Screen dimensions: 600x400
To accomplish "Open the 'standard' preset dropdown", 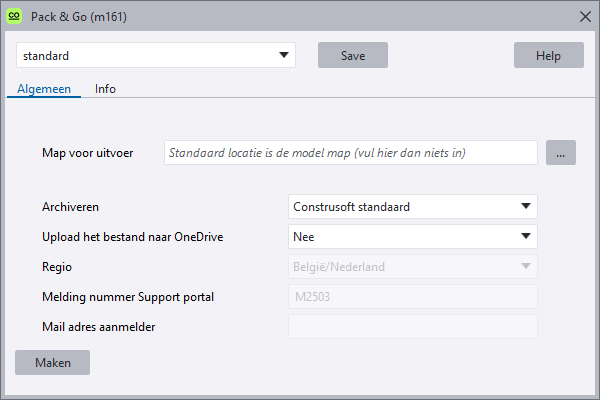I will point(156,55).
